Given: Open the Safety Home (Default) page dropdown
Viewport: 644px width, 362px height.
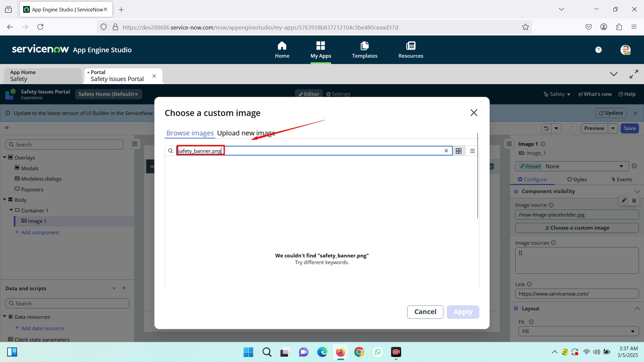Looking at the screenshot, I should point(108,94).
